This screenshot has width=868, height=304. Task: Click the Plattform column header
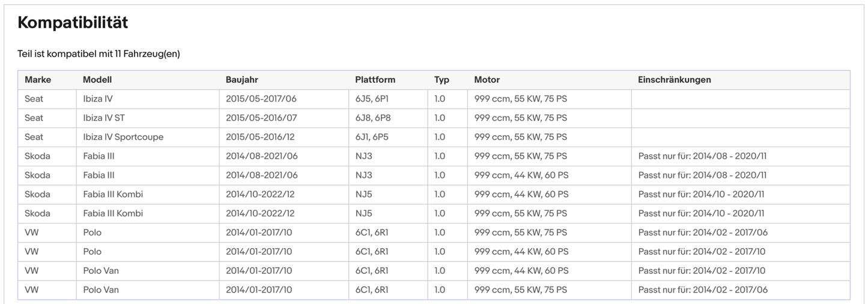(375, 80)
